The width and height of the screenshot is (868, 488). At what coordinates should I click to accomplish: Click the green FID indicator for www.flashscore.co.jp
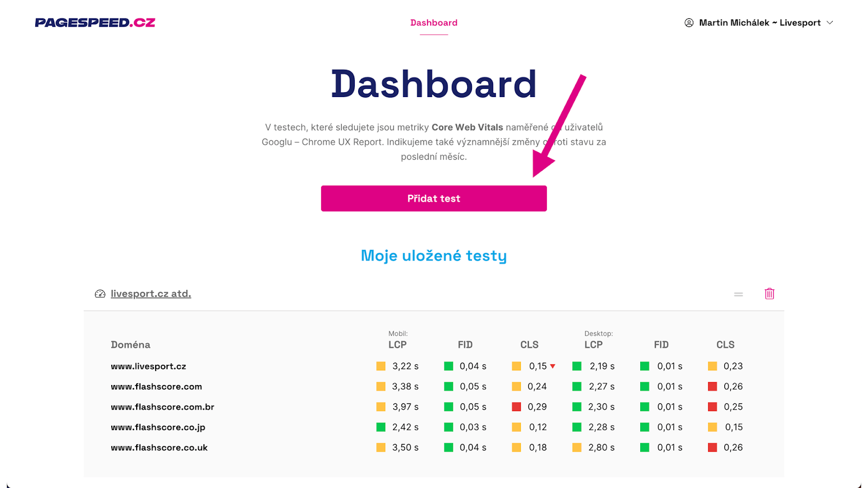(448, 427)
